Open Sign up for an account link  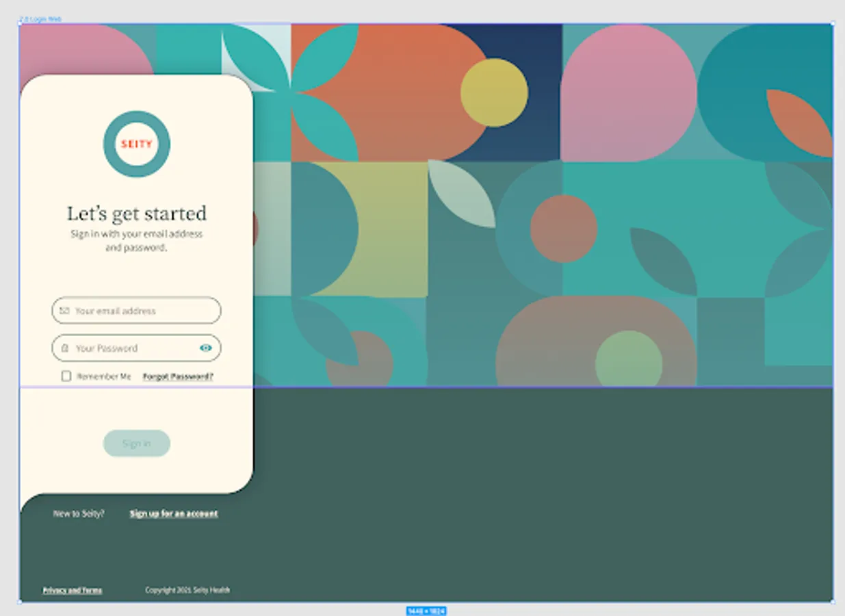point(174,513)
